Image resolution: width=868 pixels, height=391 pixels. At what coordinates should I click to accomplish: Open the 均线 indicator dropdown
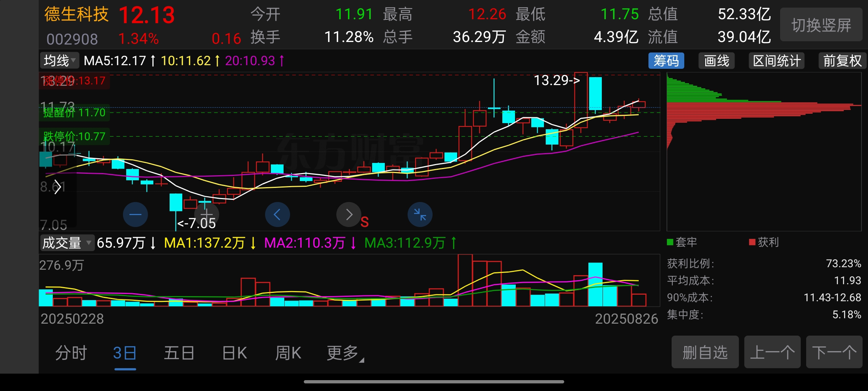coord(59,61)
